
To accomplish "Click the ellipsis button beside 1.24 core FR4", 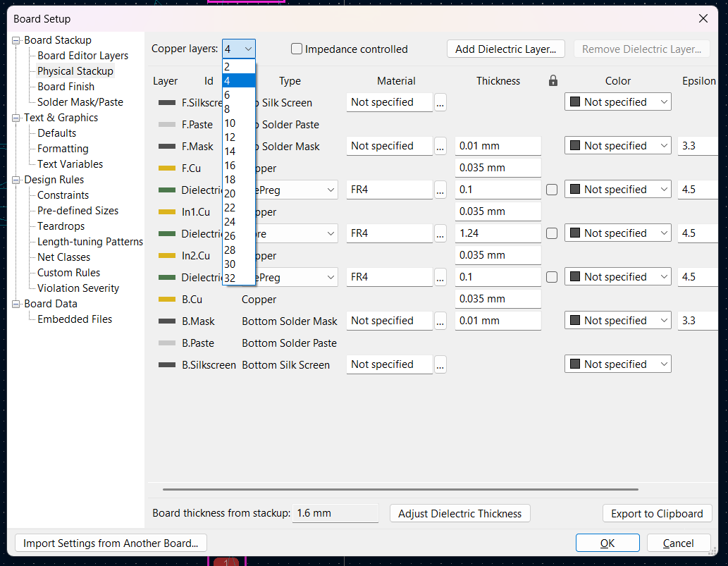I will coord(440,233).
